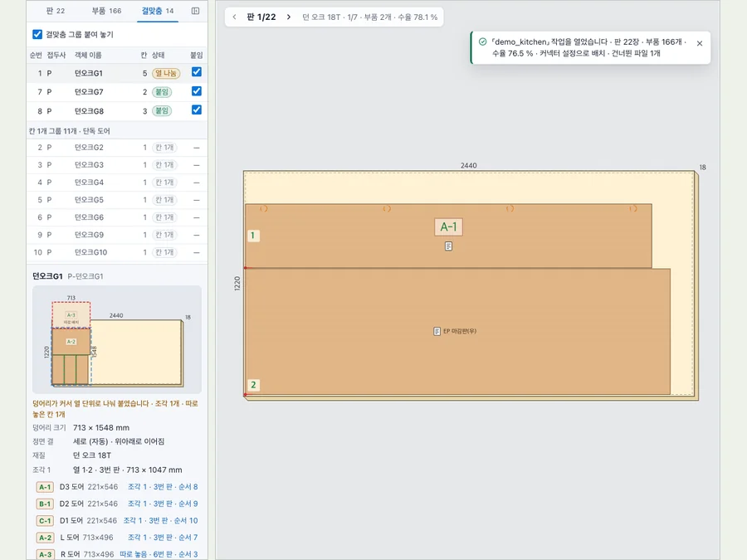Screen dimensions: 747x560
Task: Uncheck 붙임 for 던오크G1 row
Action: (x=196, y=72)
